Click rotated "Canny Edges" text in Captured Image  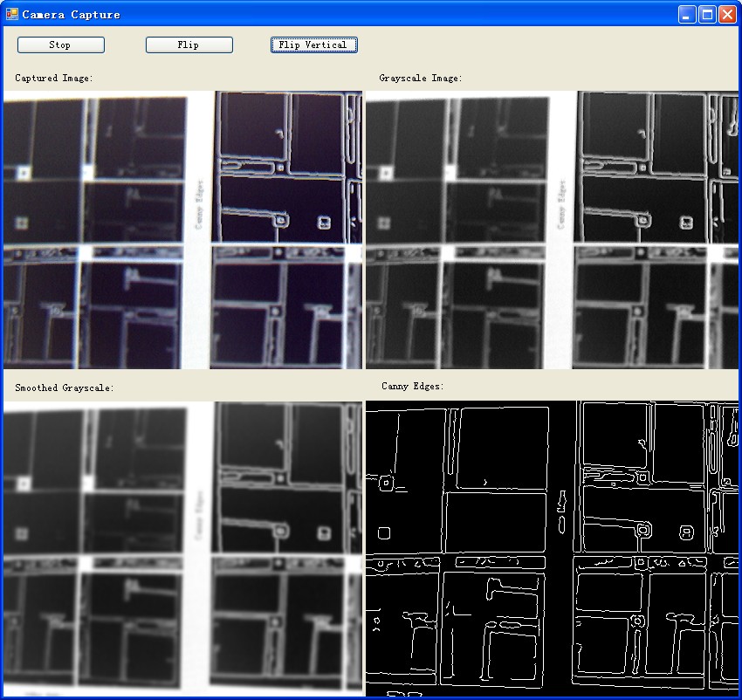point(200,203)
